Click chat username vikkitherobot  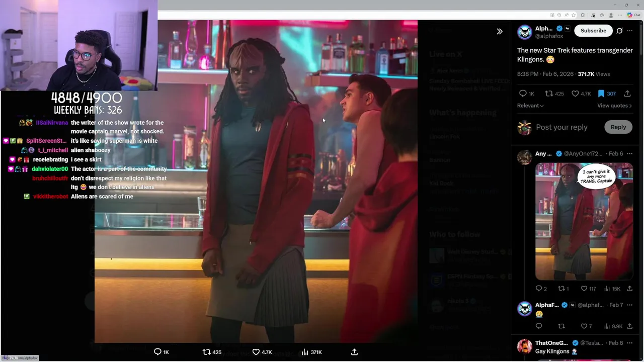pos(50,197)
